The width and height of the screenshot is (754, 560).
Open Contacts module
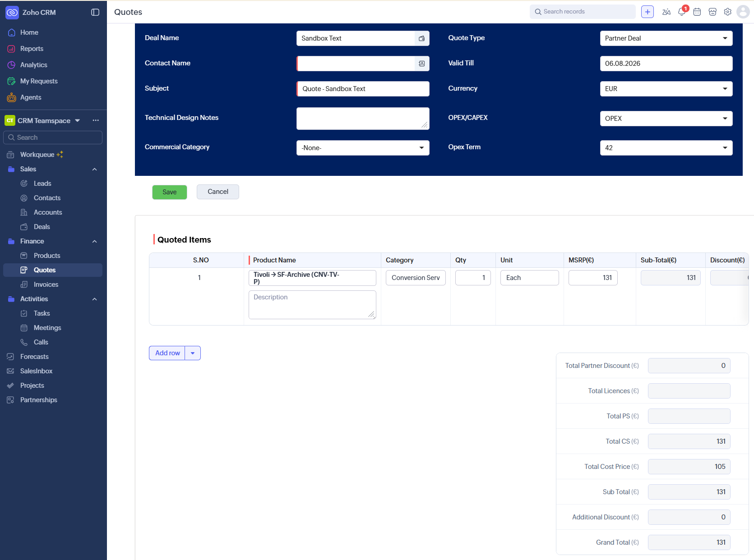point(47,198)
